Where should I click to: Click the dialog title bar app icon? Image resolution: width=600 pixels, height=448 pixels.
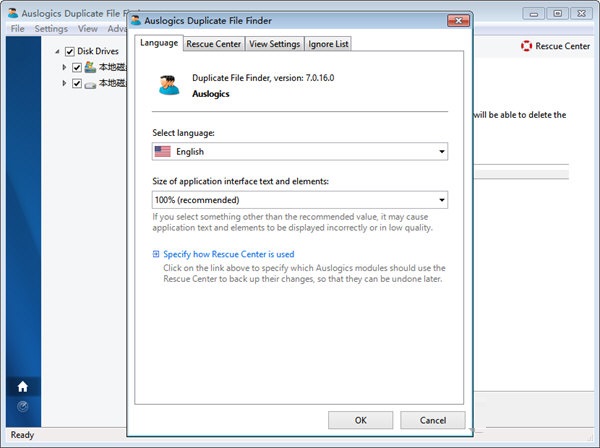(x=136, y=20)
